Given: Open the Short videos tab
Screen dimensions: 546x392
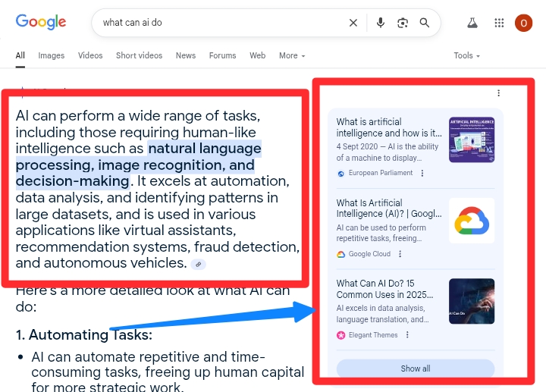Looking at the screenshot, I should (x=139, y=55).
